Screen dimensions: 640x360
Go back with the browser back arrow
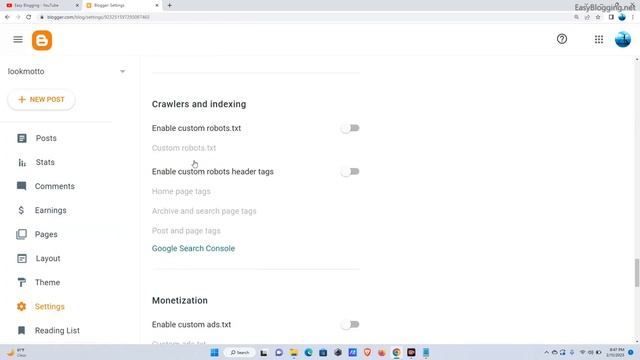point(7,17)
